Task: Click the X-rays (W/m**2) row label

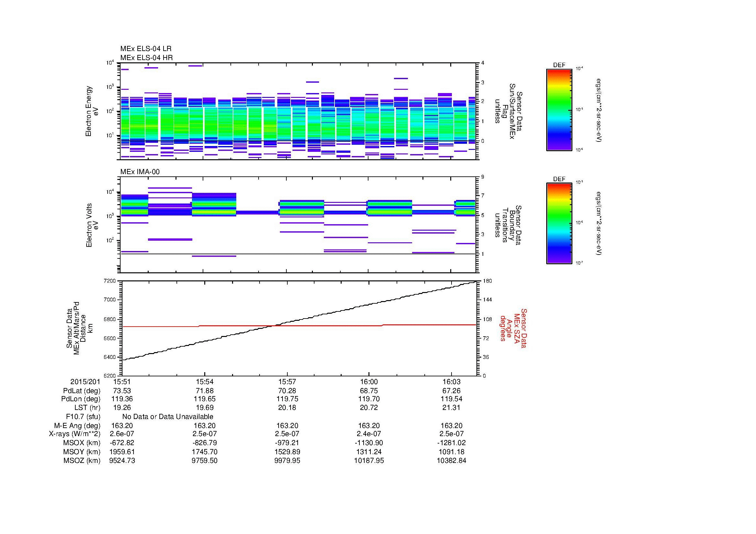Action: click(74, 434)
